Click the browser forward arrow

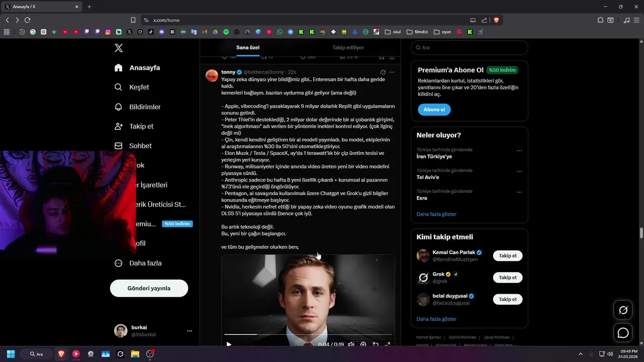click(17, 20)
